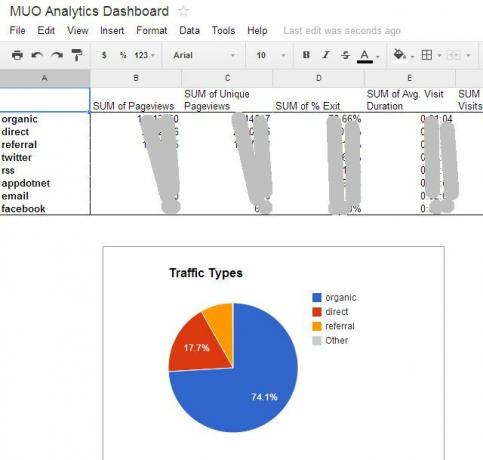Viewport: 483px width, 460px height.
Task: Expand the 123 number formats dropdown
Action: click(x=145, y=55)
